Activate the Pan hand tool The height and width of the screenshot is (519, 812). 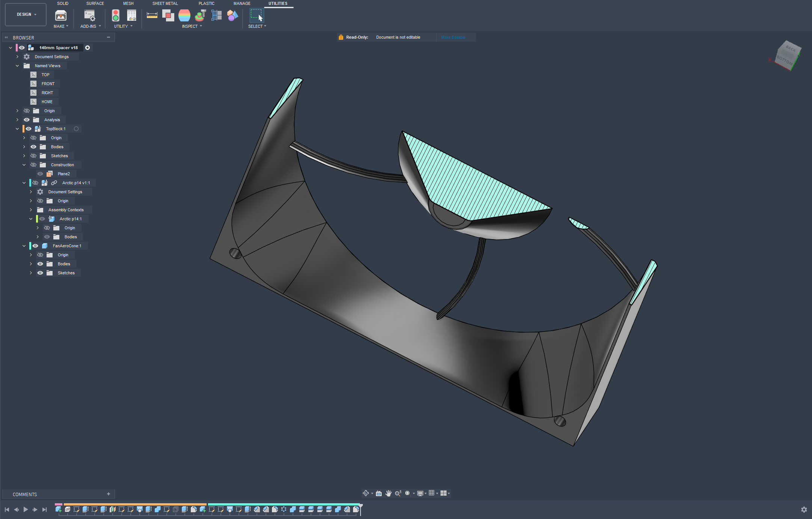coord(388,493)
